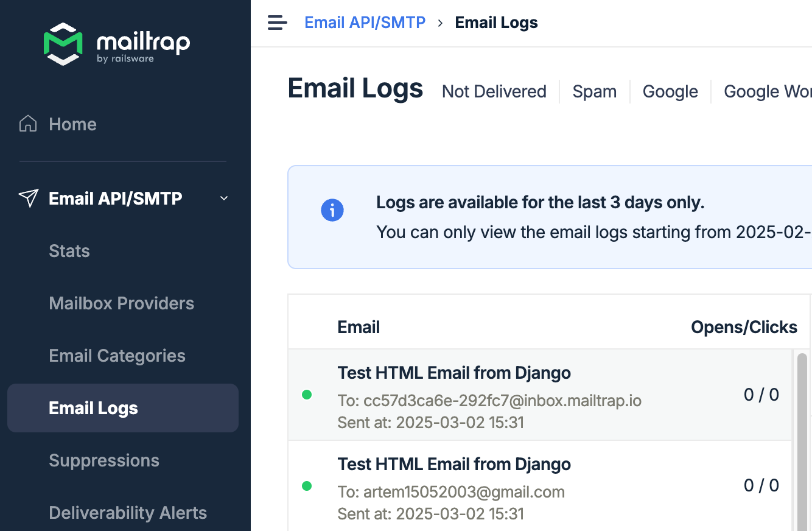This screenshot has width=812, height=531.
Task: Click 0 / 0 in the inbox.mailtrap.io row
Action: tap(761, 395)
